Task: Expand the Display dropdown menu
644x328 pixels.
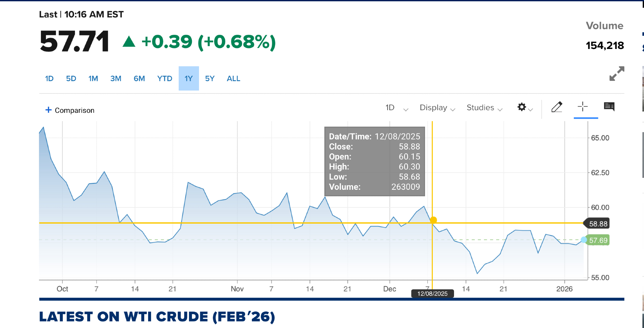Action: [437, 108]
